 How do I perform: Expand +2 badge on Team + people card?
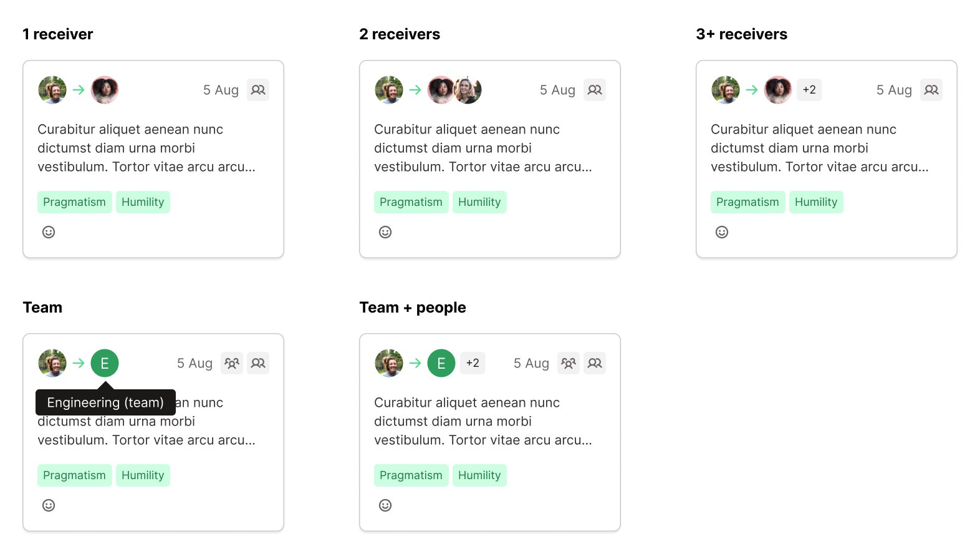(473, 363)
